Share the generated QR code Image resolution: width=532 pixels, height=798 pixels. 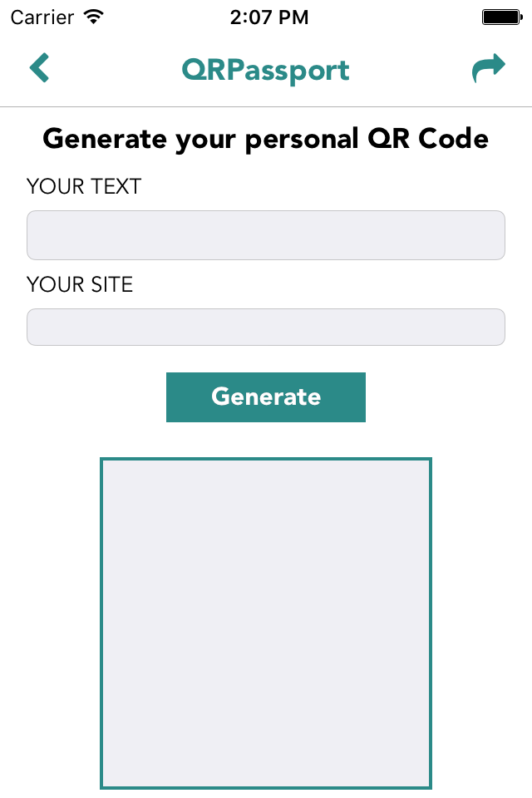[x=488, y=68]
